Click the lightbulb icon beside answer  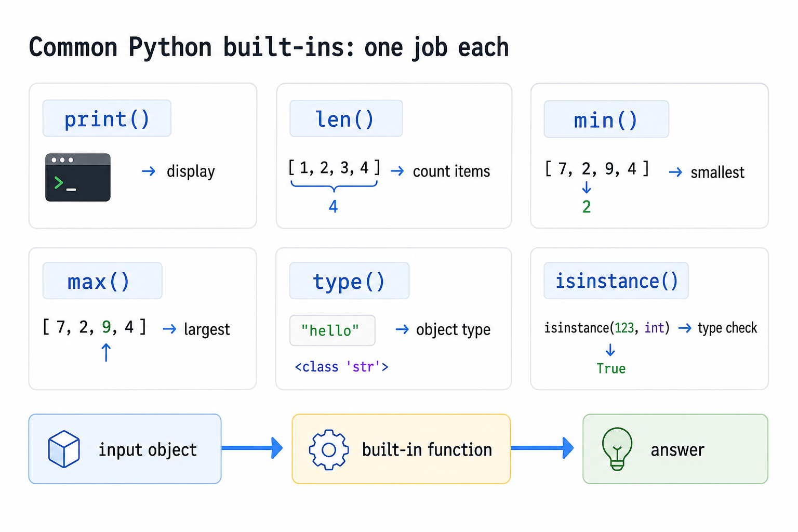coord(617,449)
